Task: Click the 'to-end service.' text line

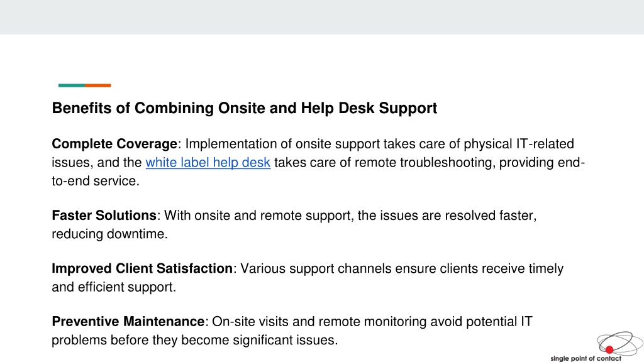Action: pyautogui.click(x=96, y=181)
